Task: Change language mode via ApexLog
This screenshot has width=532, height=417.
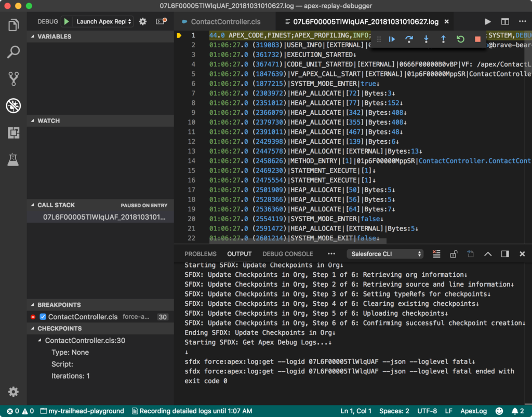Action: pos(473,411)
